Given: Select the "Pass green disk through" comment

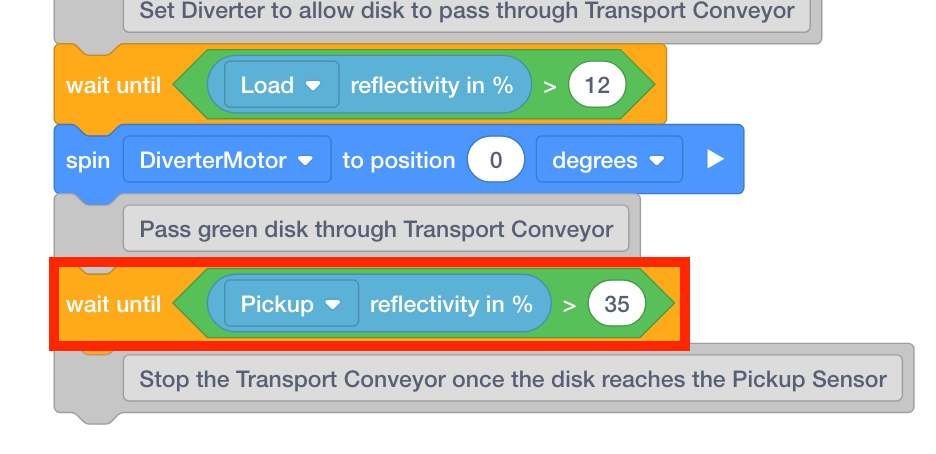Looking at the screenshot, I should coord(376,230).
